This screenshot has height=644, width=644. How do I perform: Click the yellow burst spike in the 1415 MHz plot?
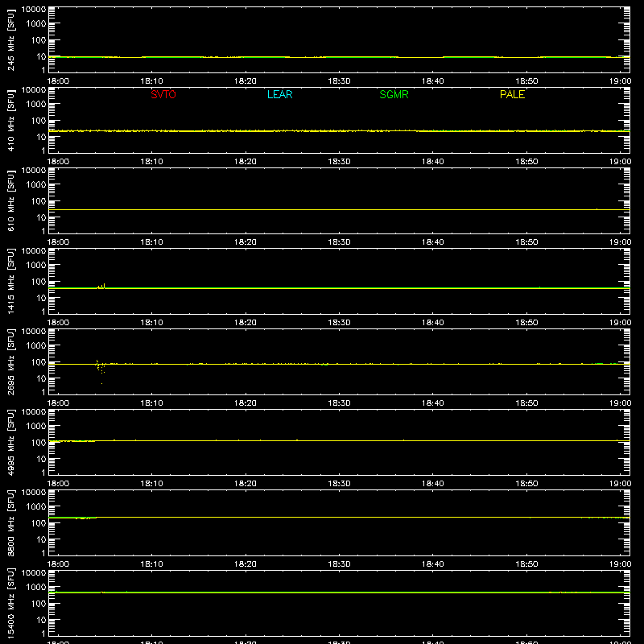pyautogui.click(x=101, y=286)
